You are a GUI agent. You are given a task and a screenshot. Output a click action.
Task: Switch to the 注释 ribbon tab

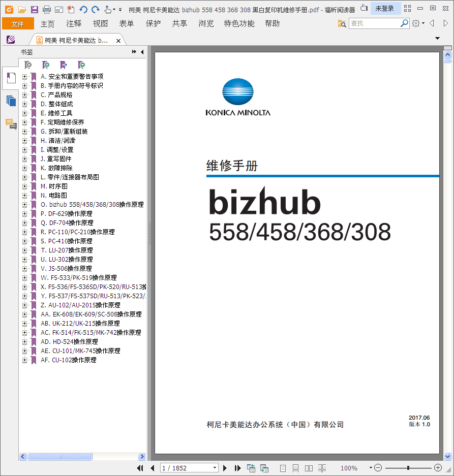coord(74,24)
